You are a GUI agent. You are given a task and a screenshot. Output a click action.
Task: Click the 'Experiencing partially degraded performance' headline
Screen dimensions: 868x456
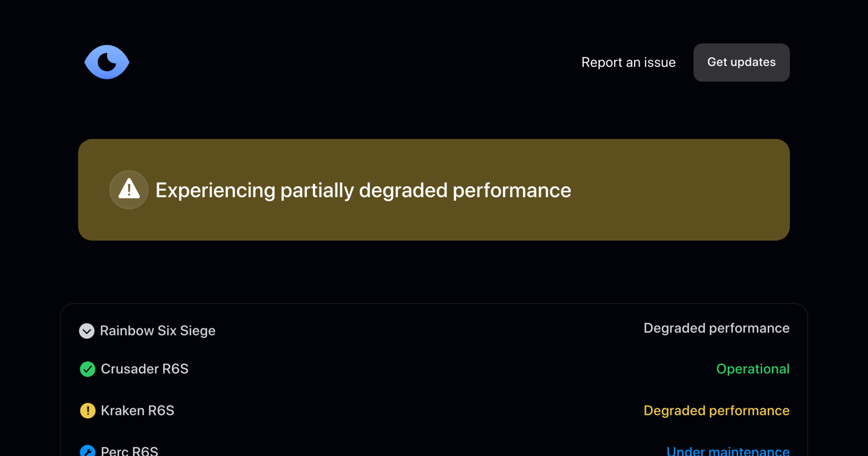point(363,190)
